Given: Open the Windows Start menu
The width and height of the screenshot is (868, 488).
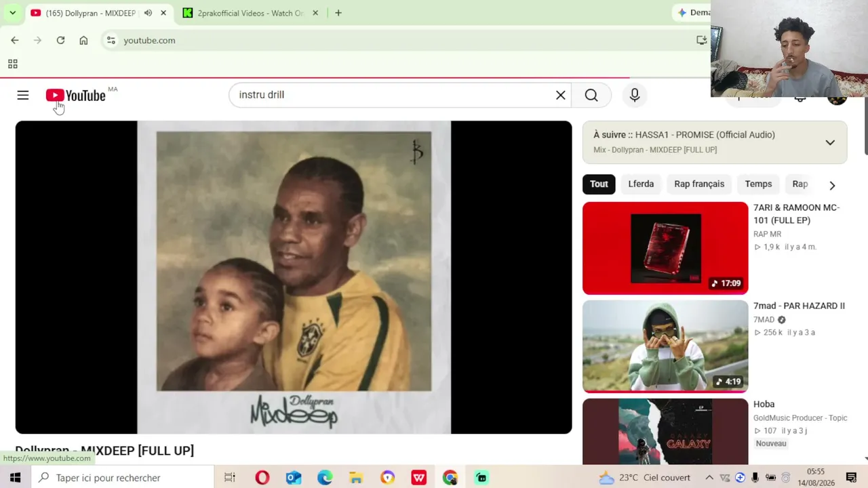Looking at the screenshot, I should [15, 478].
